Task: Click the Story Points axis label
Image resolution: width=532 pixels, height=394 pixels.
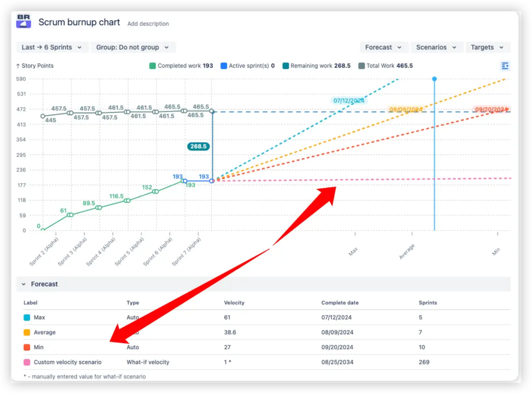Action: [35, 66]
